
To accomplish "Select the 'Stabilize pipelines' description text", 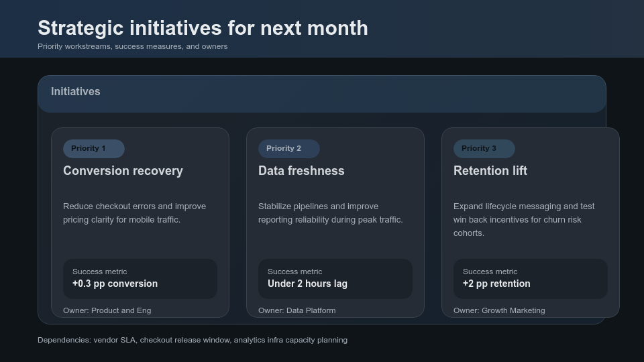I will [330, 213].
